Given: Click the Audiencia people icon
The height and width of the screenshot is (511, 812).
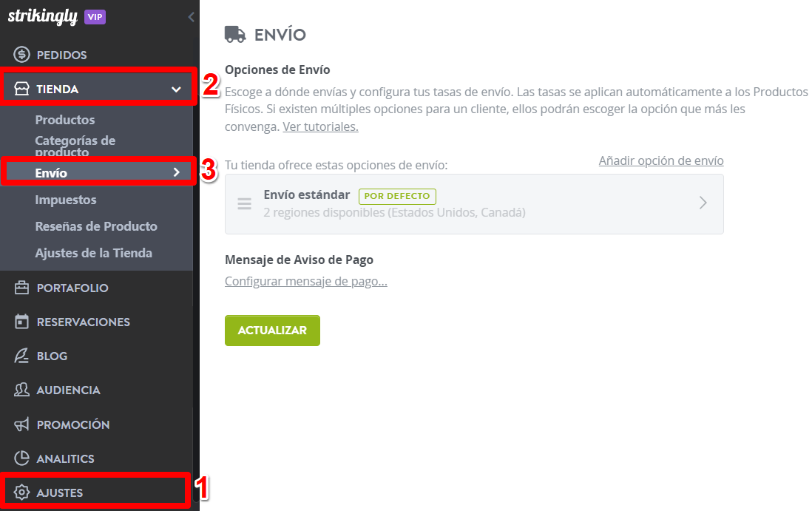Looking at the screenshot, I should pos(21,390).
